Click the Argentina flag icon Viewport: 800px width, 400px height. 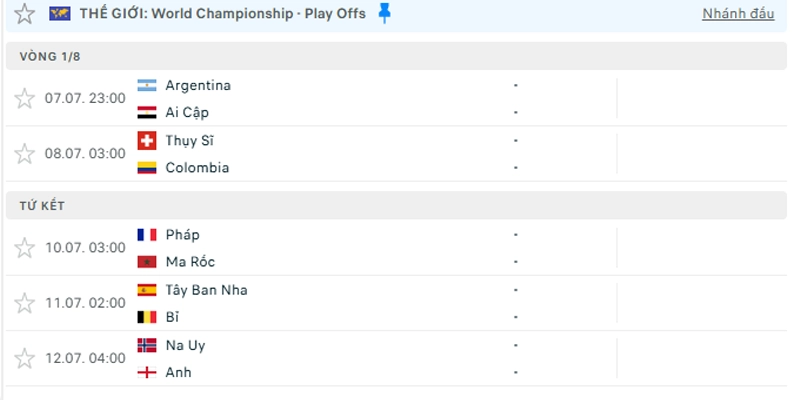coord(147,85)
